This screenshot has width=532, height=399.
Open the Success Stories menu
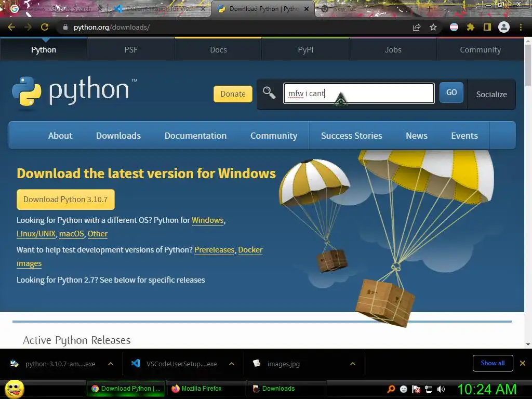[352, 136]
